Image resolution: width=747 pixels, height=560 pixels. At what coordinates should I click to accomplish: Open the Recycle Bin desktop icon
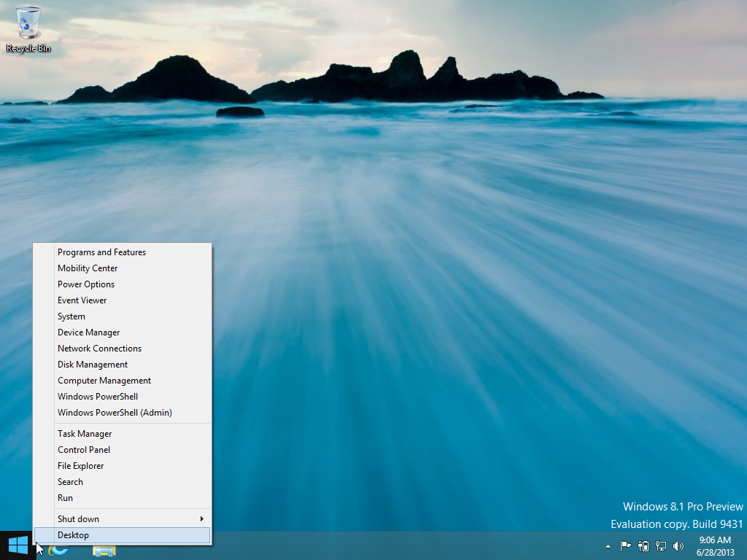[x=28, y=29]
